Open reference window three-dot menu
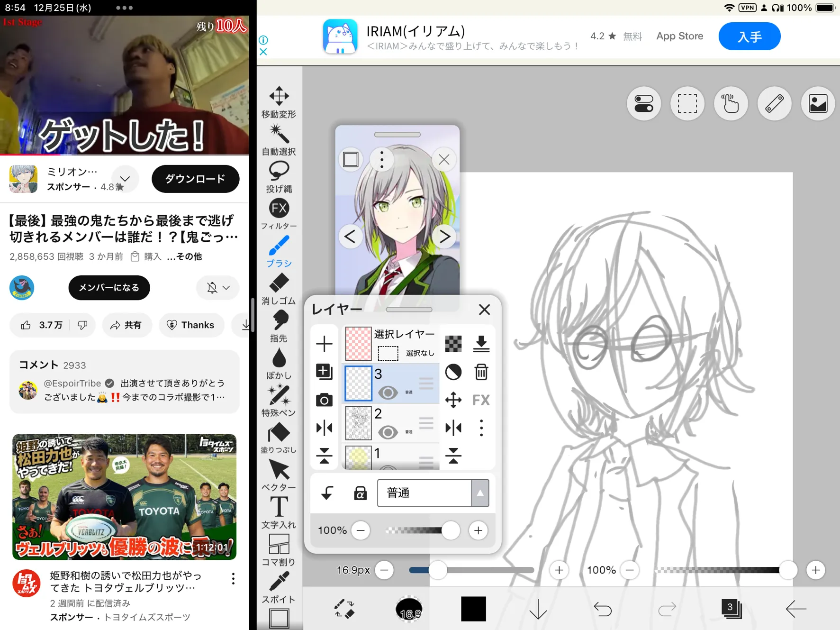Viewport: 840px width, 630px height. click(382, 159)
